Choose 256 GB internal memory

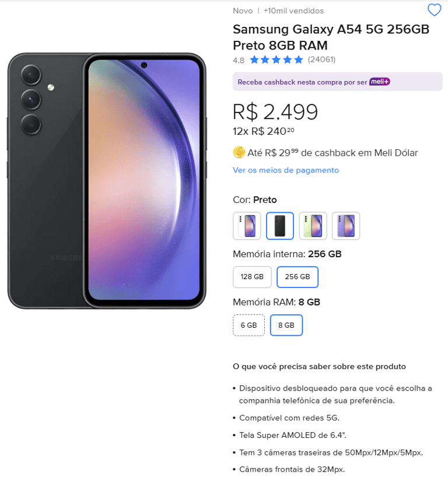[297, 277]
